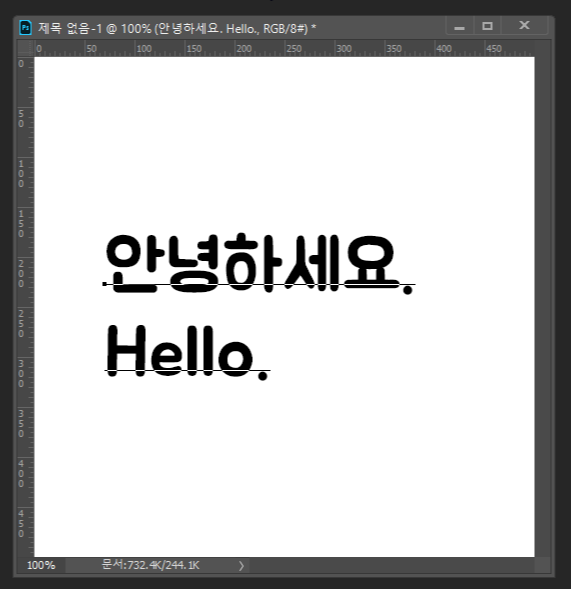Click the Hello. text line on canvas
The height and width of the screenshot is (589, 571).
(x=187, y=352)
